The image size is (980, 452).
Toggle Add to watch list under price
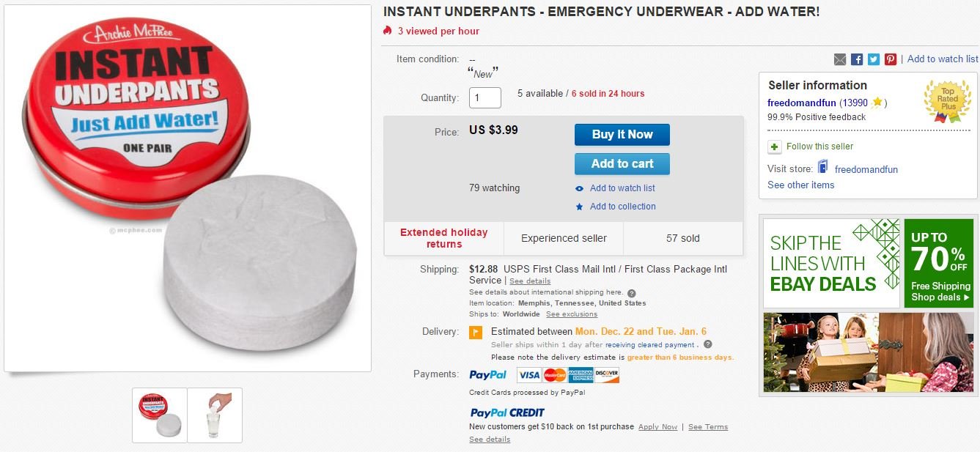coord(622,188)
